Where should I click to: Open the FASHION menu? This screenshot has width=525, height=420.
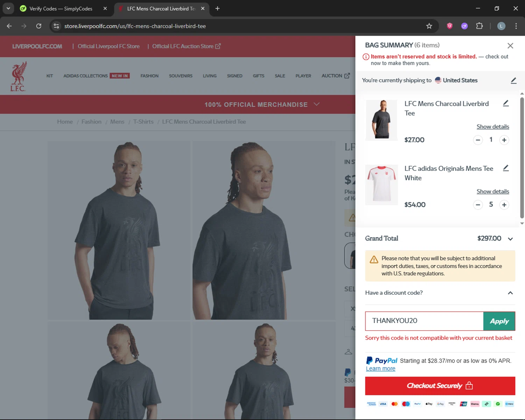(149, 76)
